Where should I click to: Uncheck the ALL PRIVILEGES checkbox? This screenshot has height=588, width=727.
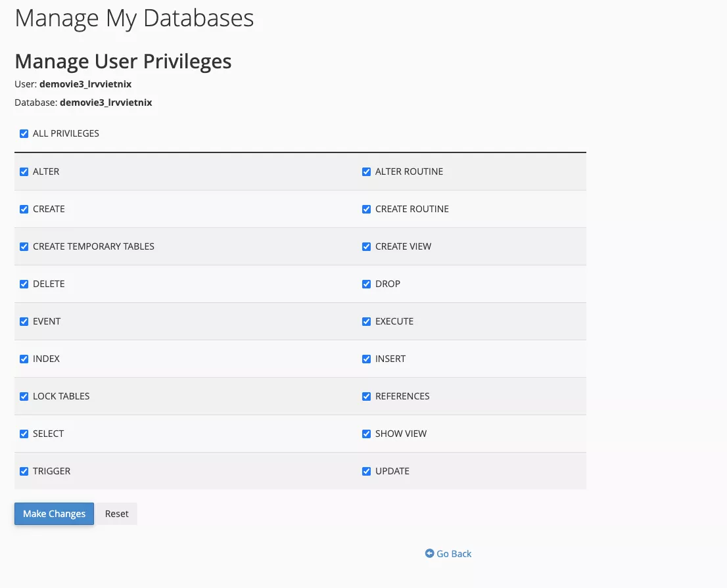click(x=24, y=133)
